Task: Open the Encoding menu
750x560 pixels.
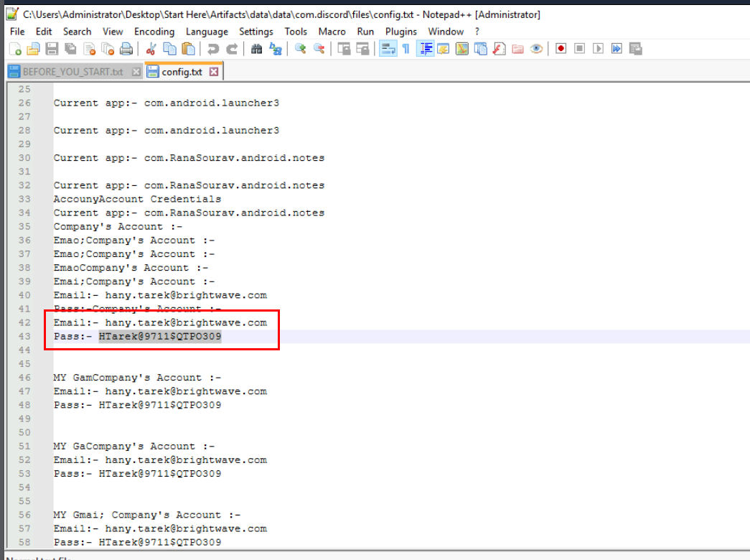Action: click(x=154, y=32)
